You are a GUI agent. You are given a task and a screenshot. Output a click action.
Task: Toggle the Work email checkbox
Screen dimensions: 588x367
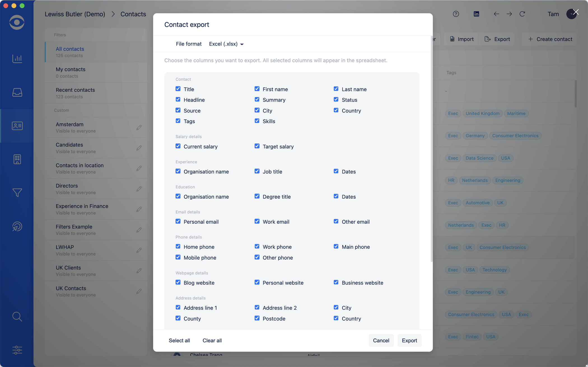point(257,222)
